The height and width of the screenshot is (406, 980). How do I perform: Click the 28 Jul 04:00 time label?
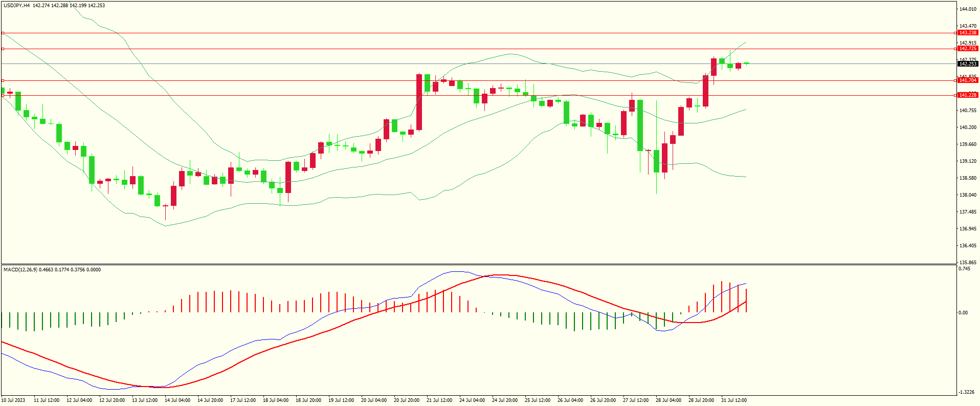coord(669,400)
